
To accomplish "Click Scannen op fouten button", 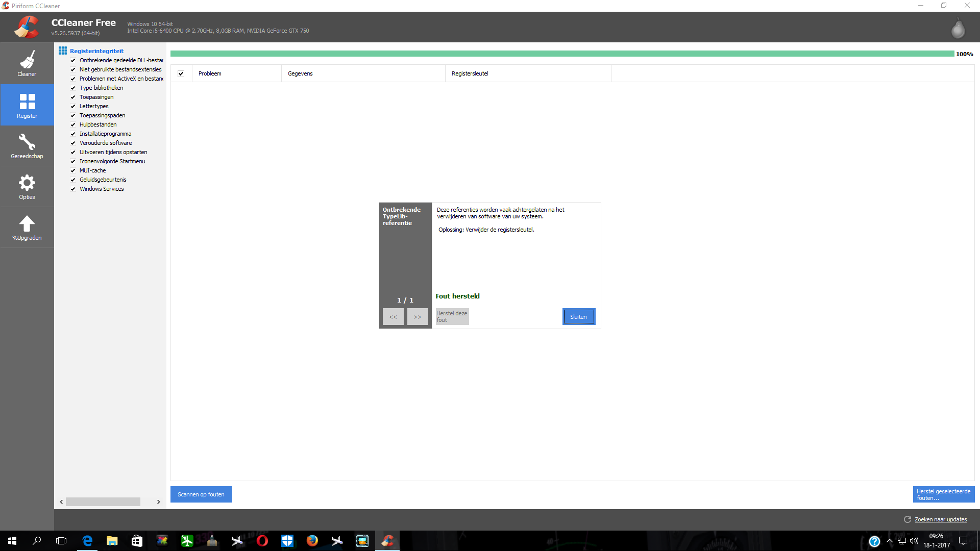I will 201,494.
